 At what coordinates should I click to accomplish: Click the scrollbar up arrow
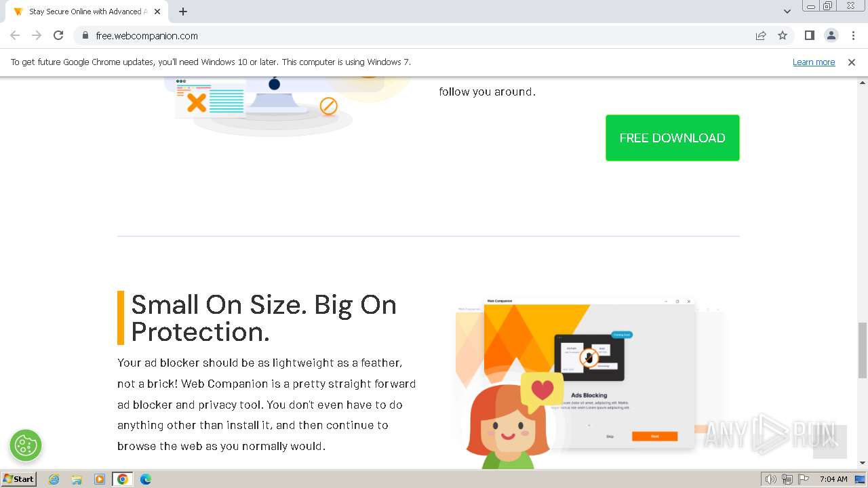coord(863,82)
